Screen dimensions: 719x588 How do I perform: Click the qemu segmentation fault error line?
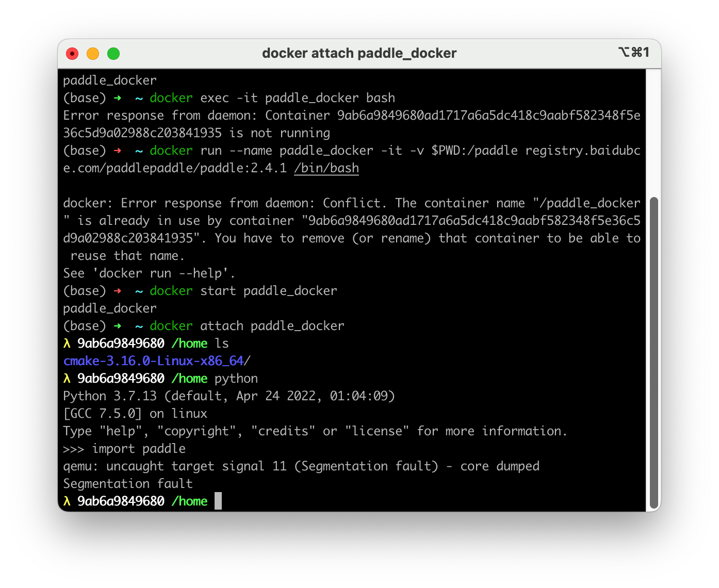[x=301, y=466]
